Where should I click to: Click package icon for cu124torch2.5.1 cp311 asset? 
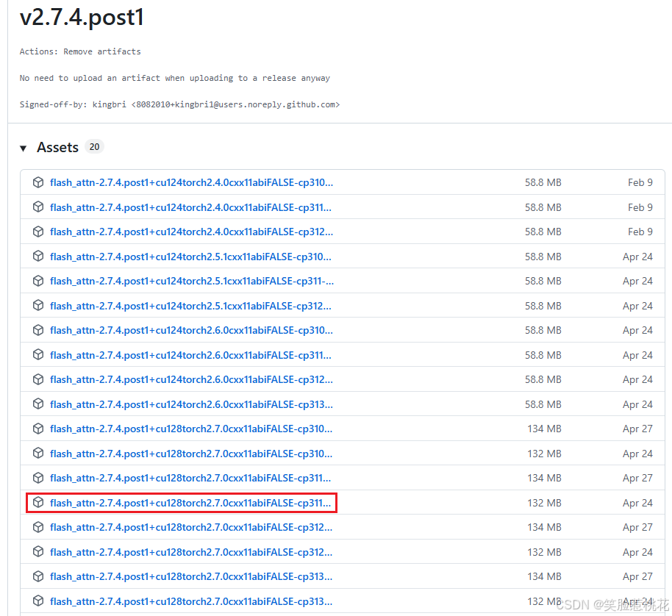[x=38, y=281]
